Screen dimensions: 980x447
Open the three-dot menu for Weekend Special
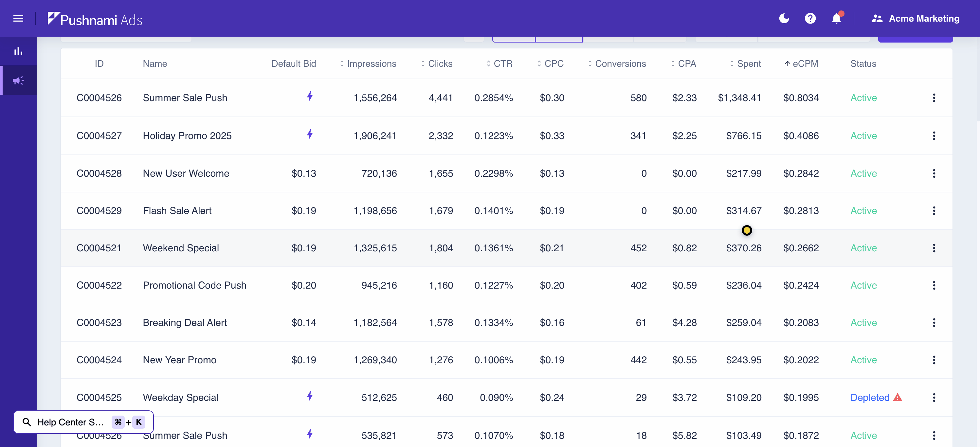point(934,248)
